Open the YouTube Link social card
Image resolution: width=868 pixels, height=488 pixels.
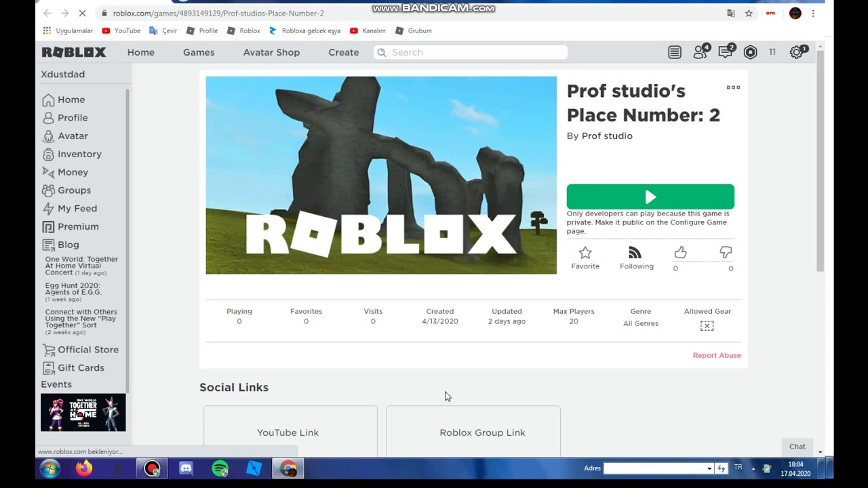290,431
